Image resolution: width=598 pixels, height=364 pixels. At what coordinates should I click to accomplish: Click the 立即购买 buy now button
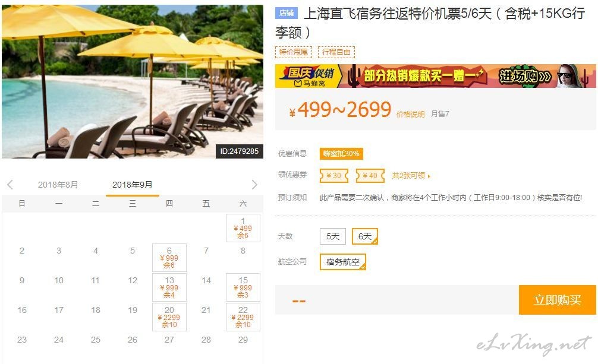click(557, 300)
